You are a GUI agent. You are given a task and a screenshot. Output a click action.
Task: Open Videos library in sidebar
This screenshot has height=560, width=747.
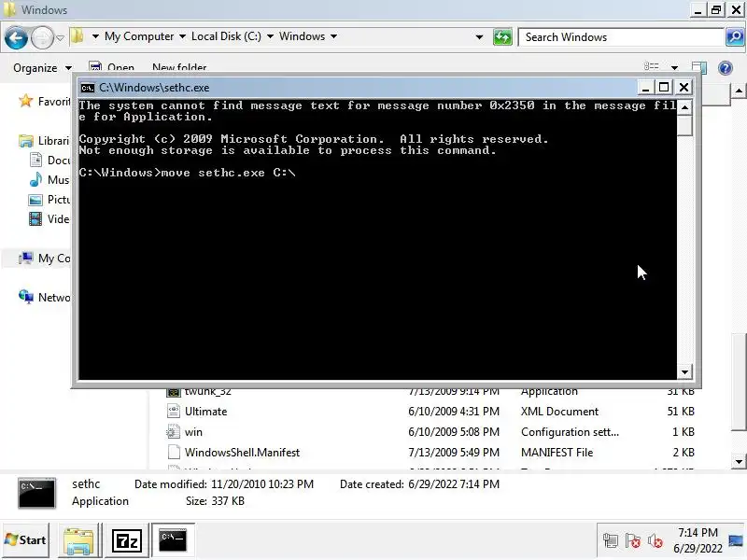coord(49,219)
